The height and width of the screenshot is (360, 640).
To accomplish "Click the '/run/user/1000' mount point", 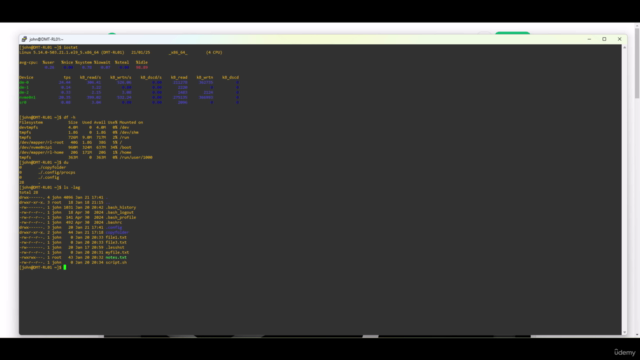I will [136, 157].
